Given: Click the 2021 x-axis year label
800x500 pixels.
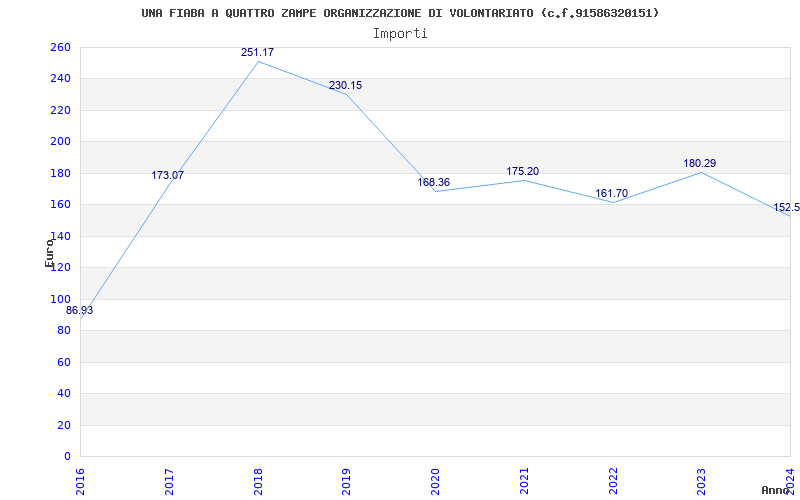Looking at the screenshot, I should tap(524, 482).
